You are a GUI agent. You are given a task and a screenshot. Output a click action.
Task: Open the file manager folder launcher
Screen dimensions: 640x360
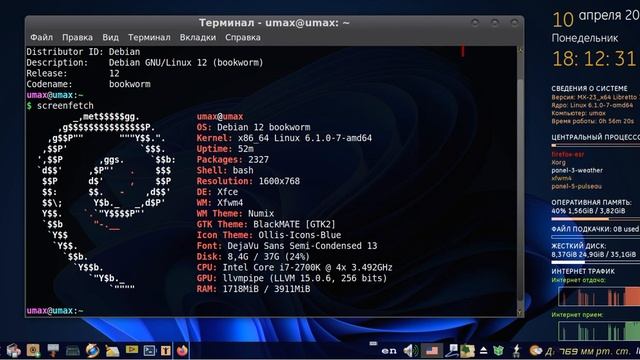pos(112,351)
